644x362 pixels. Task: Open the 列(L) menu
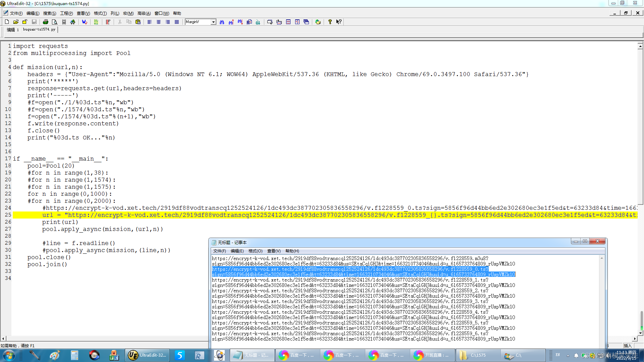115,13
